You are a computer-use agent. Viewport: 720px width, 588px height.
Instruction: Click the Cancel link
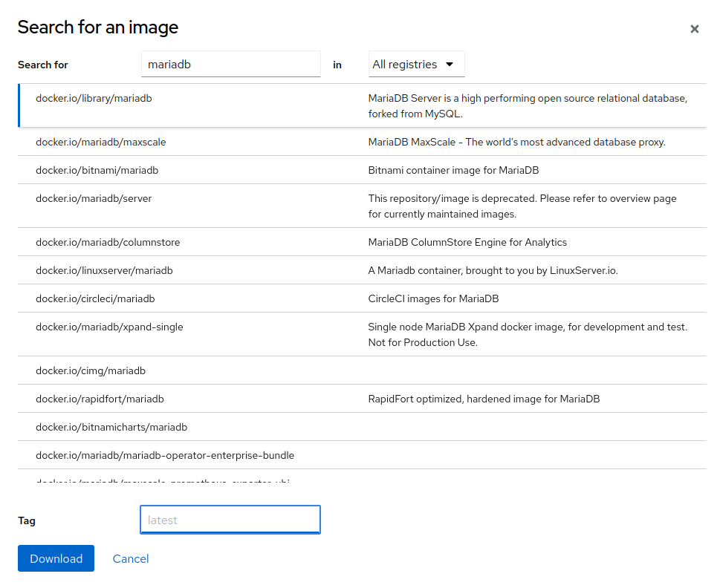[131, 558]
